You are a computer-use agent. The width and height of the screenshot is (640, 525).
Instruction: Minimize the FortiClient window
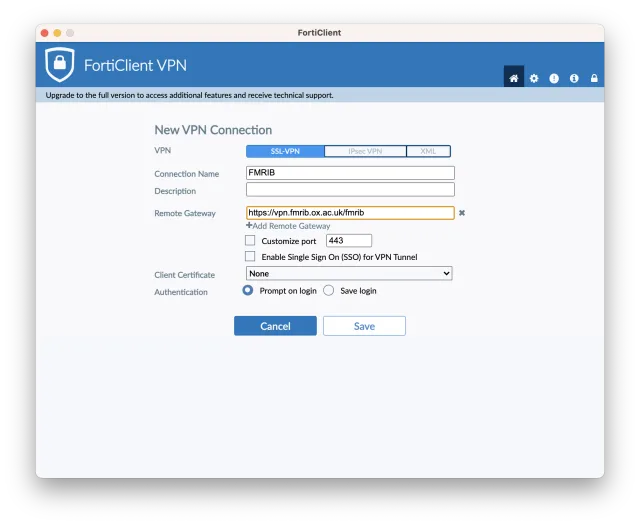point(57,33)
